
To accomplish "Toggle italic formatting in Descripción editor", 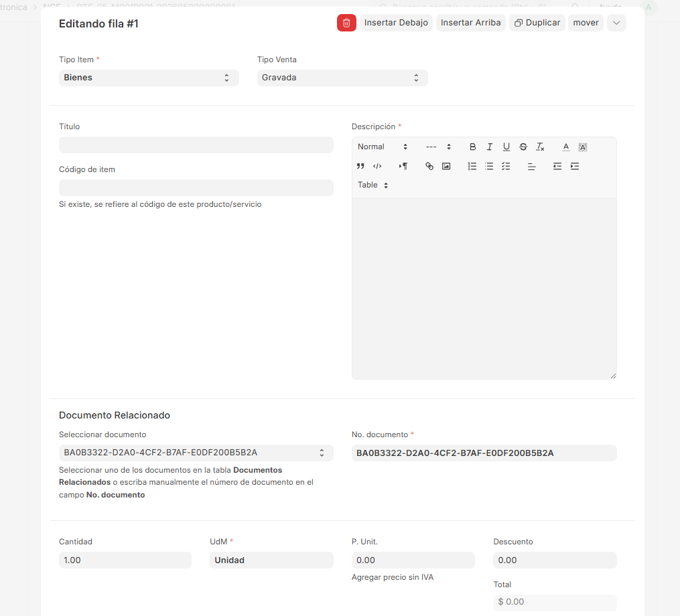I will (489, 147).
